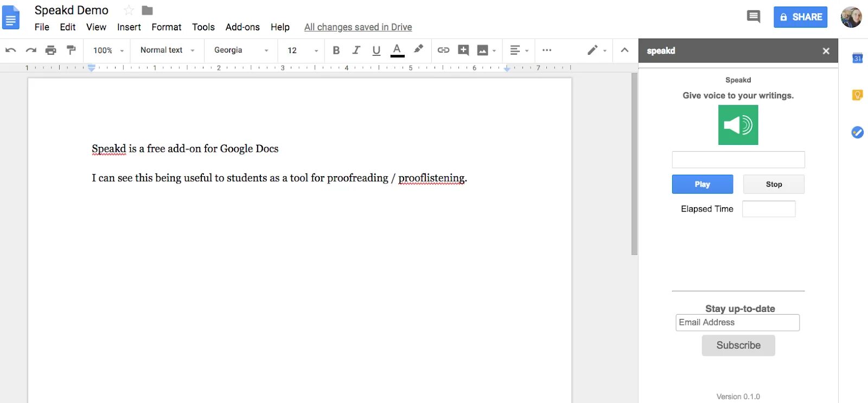Open the text color picker
The height and width of the screenshot is (403, 868).
click(397, 50)
